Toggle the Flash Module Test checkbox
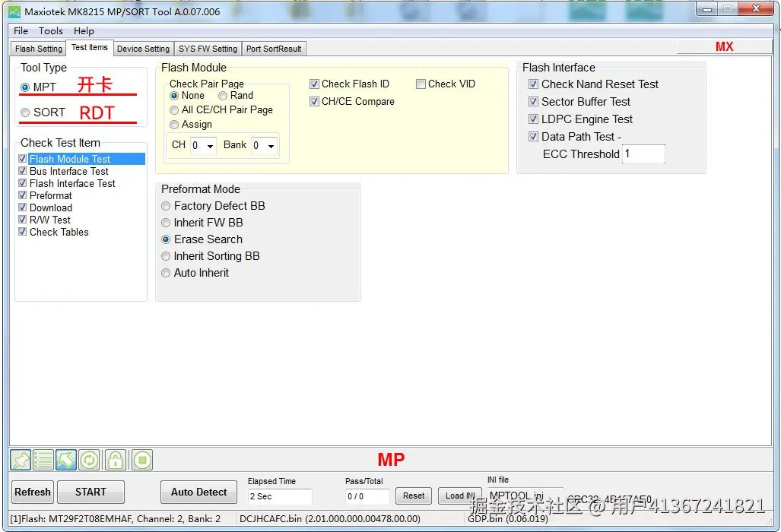Image resolution: width=781 pixels, height=532 pixels. point(22,159)
